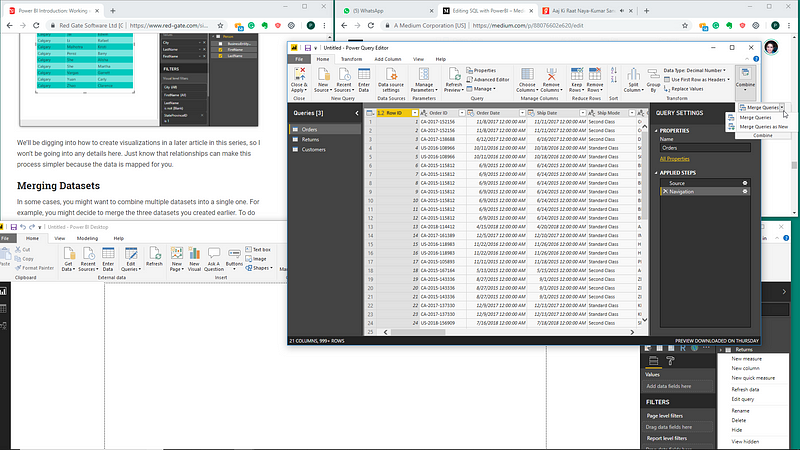The image size is (800, 450).
Task: Click Refresh in Power BI Desktop ribbon
Action: tap(154, 256)
